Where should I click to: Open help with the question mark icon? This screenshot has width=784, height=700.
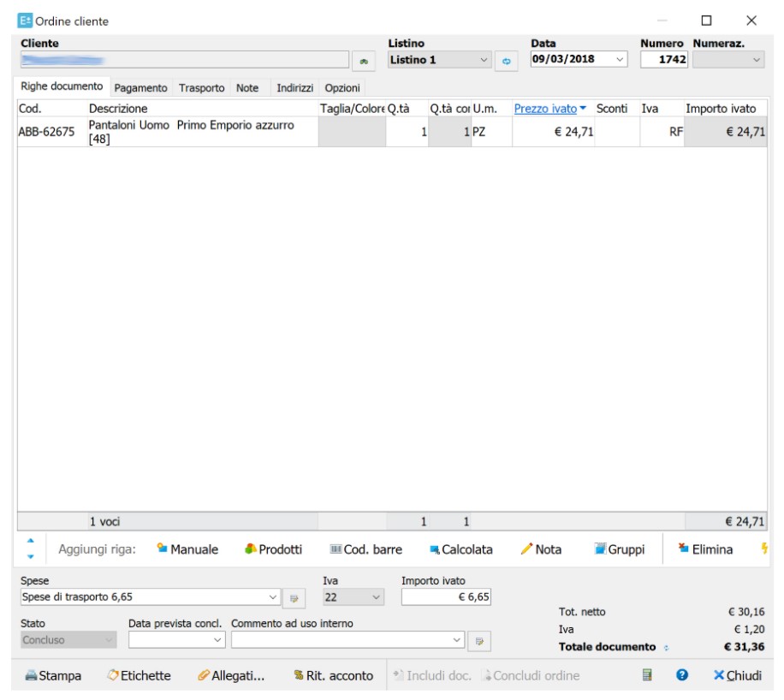[682, 675]
